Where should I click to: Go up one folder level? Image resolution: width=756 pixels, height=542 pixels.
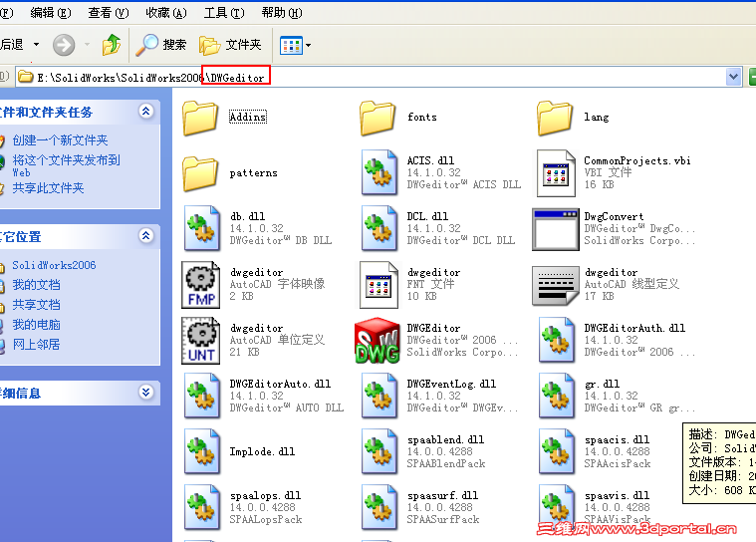click(x=112, y=45)
